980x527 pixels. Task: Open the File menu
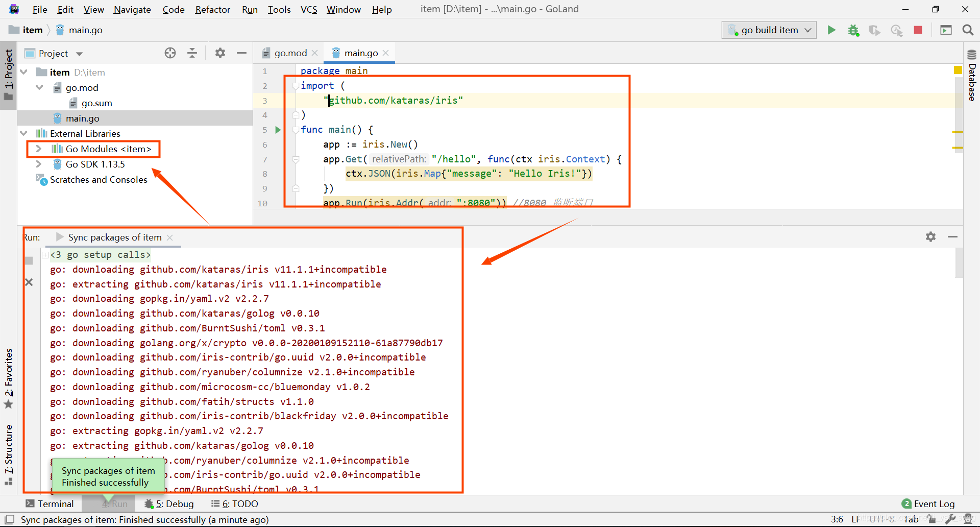click(x=40, y=9)
